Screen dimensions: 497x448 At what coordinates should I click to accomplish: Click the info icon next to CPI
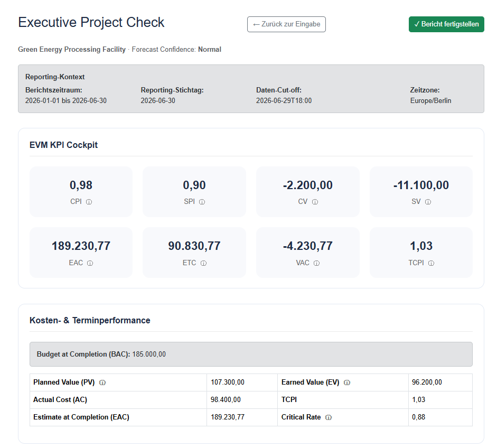point(89,202)
